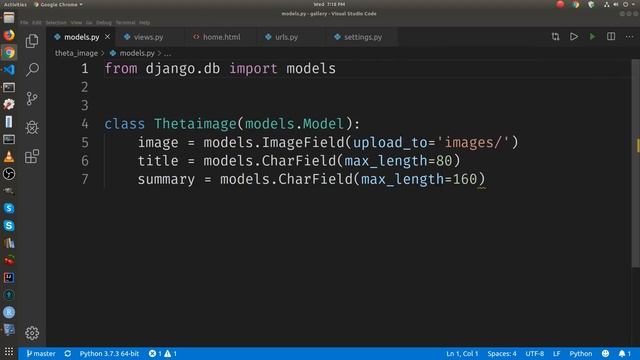Screen dimensions: 640x360
Task: Open Activities overview
Action: (15, 4)
